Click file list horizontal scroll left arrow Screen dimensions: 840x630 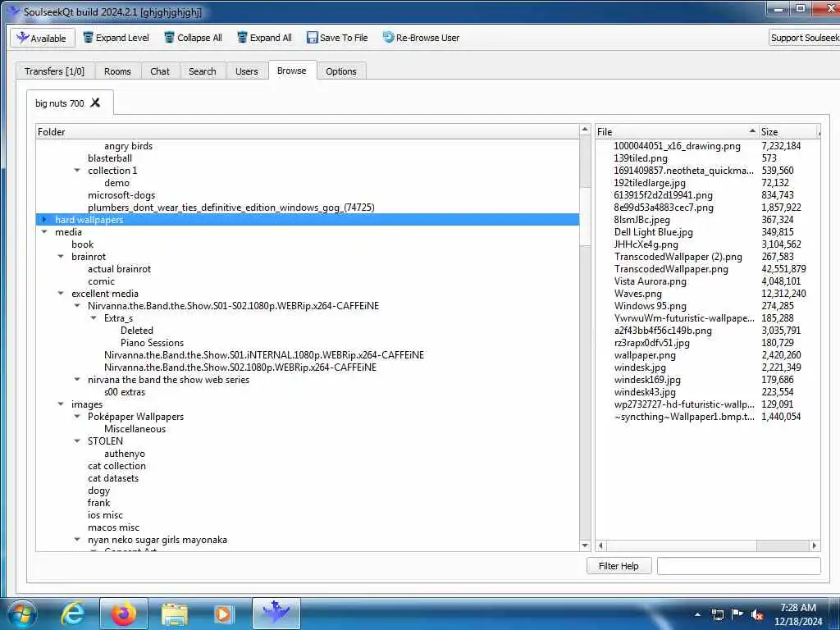(x=601, y=546)
